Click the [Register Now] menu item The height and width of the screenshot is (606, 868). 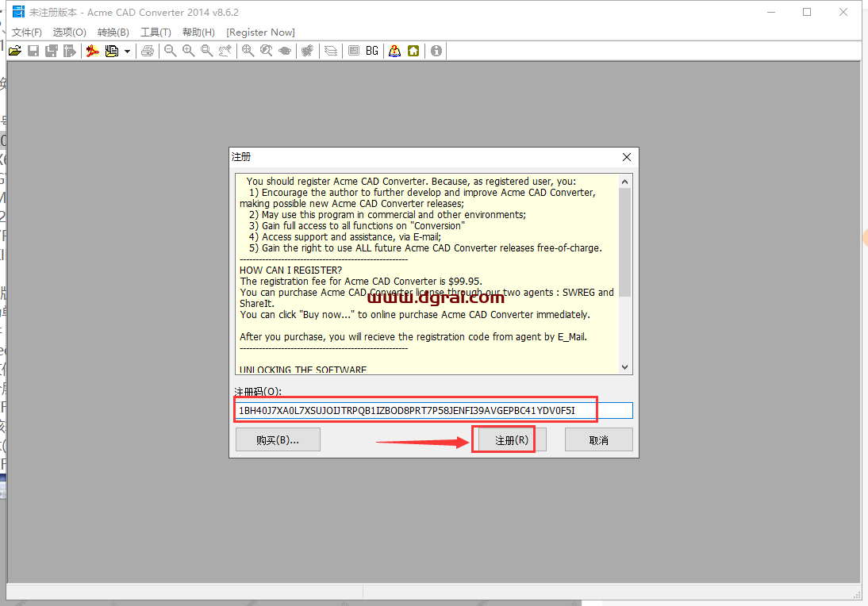pos(261,32)
